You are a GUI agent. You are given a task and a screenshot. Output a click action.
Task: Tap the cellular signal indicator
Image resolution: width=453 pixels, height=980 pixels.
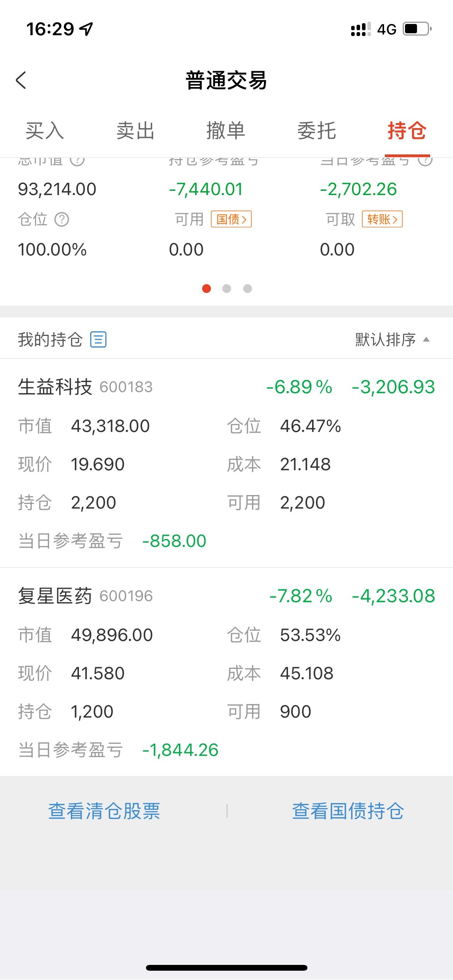point(360,29)
